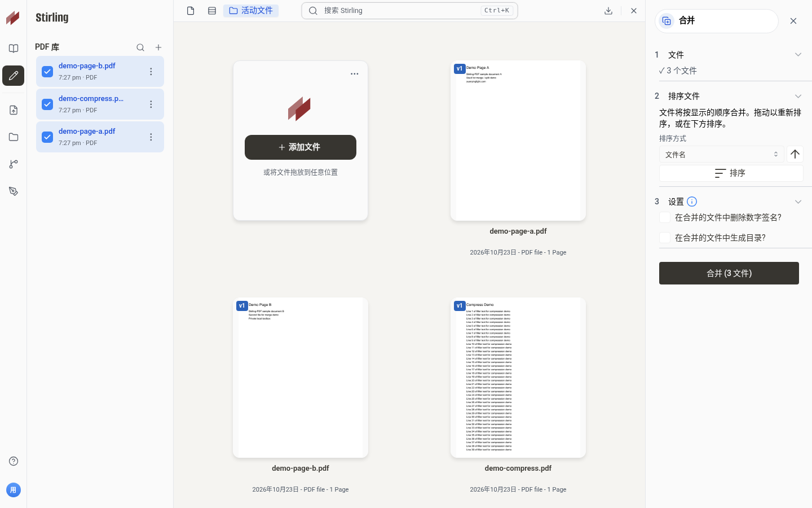Open the more options menu for demo-page-a.pdf
Viewport: 812px width, 508px height.
point(151,137)
